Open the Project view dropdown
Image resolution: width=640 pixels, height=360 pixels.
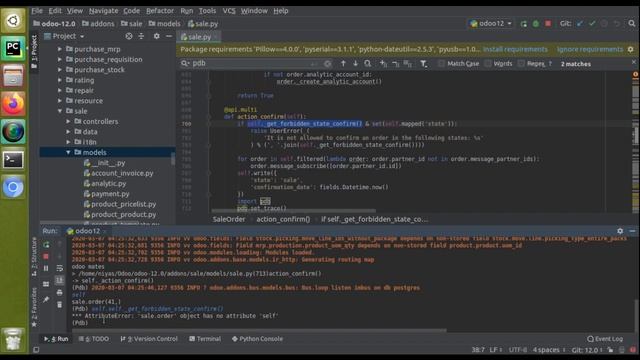point(64,36)
